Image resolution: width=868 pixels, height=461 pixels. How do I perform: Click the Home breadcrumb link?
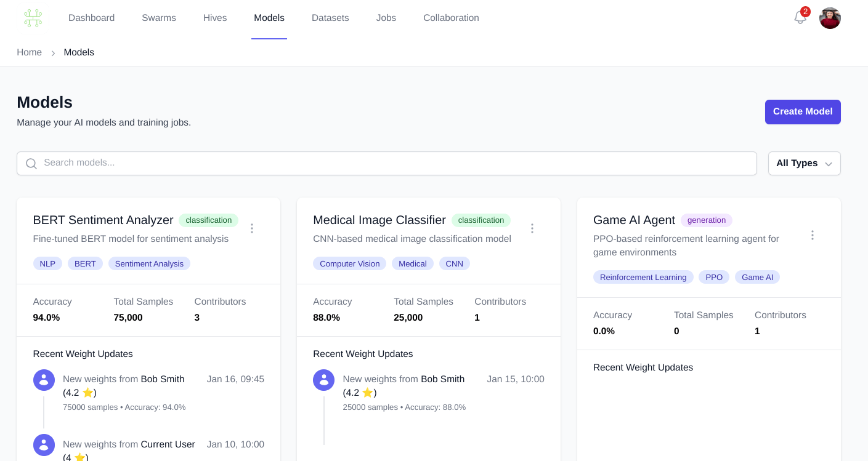(29, 52)
